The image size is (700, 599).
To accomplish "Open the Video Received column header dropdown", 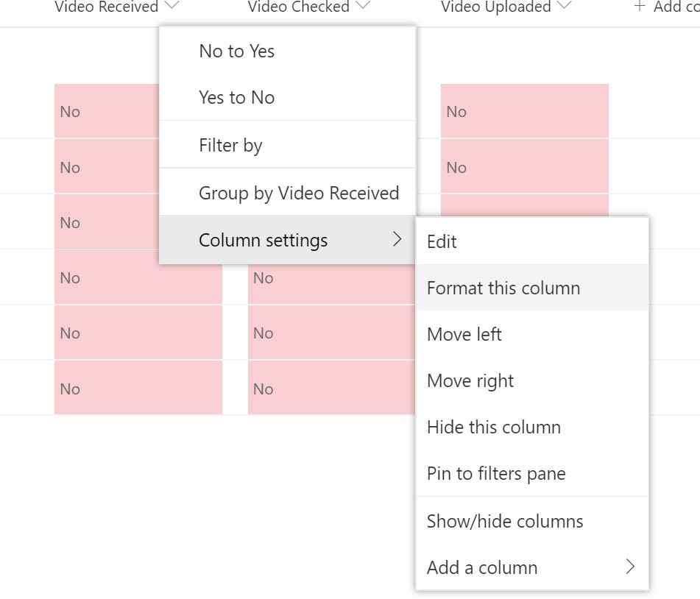I will coord(172,5).
